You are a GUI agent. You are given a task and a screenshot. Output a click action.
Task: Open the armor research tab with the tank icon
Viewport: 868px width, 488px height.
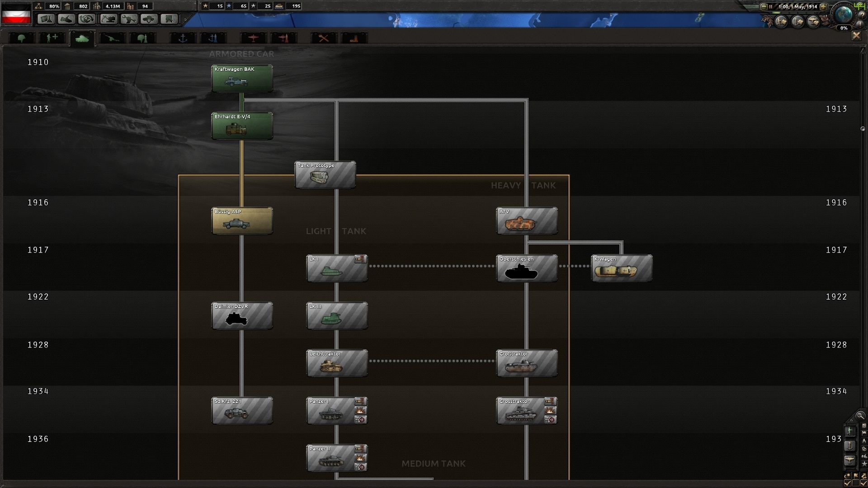(82, 38)
